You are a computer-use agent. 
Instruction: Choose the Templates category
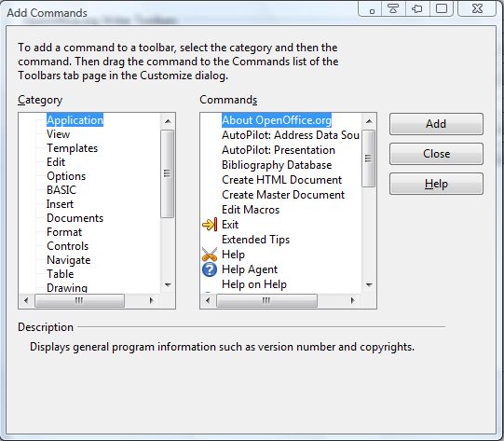[73, 148]
